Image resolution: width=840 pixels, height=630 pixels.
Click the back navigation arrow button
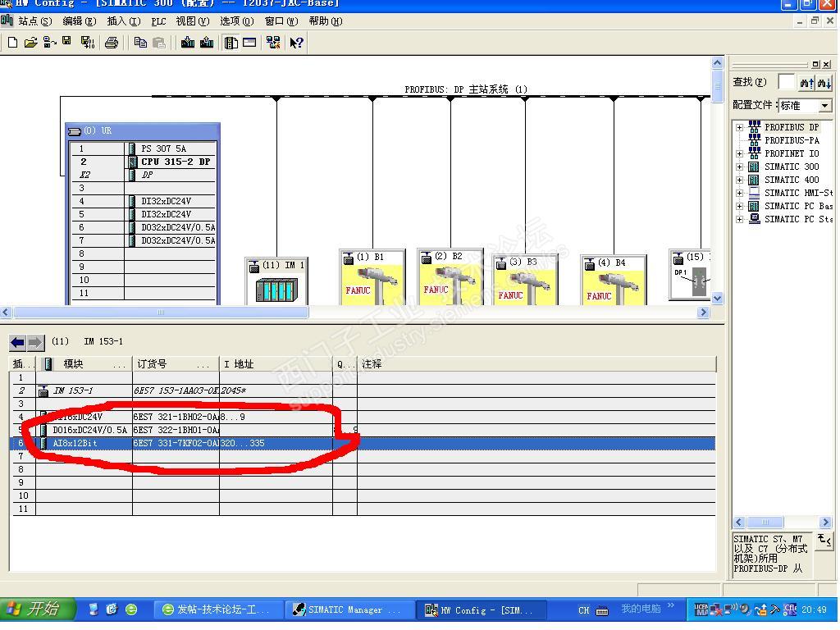17,342
